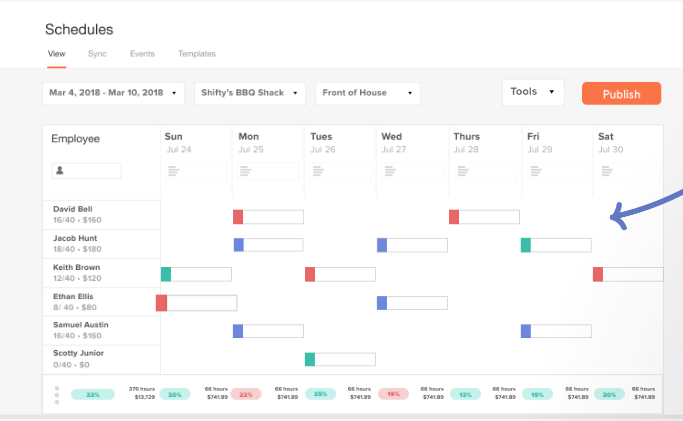Open Monday Jul 25 notes field
Viewport: 683px width, 421px height.
[x=268, y=171]
